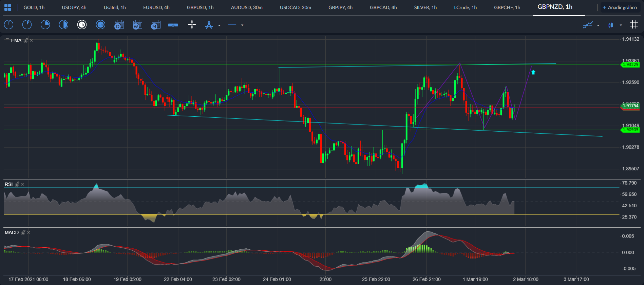Select the 4h timeframe icon
Viewport: 644px width, 285px height.
[x=100, y=25]
